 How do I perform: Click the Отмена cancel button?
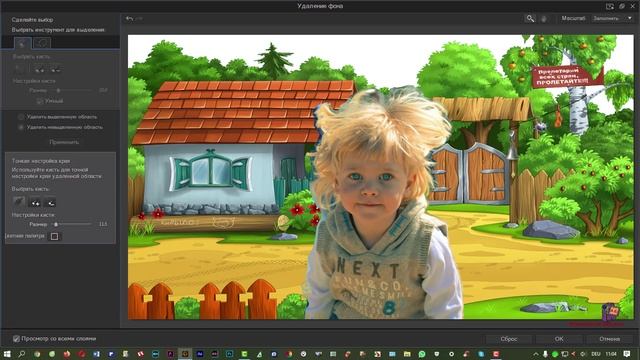pos(609,339)
